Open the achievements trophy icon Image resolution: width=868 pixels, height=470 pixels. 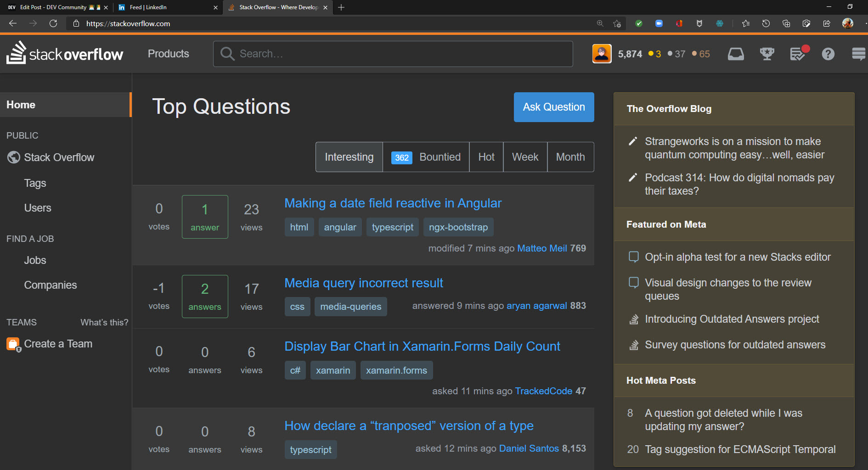coord(767,54)
